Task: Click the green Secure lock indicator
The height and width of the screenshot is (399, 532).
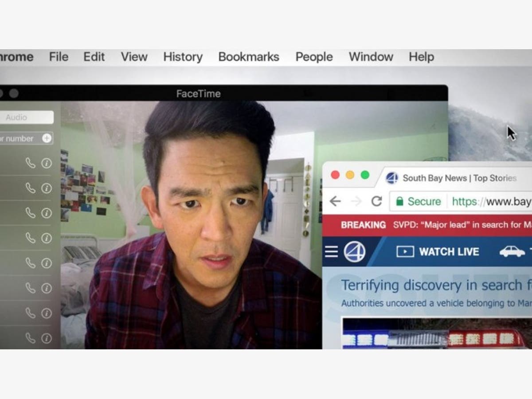Action: click(x=419, y=202)
